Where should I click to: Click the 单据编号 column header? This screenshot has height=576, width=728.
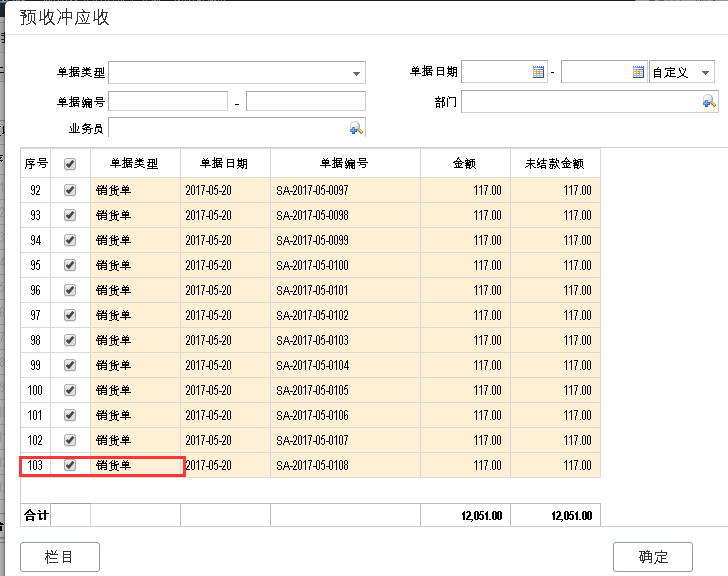(x=345, y=163)
